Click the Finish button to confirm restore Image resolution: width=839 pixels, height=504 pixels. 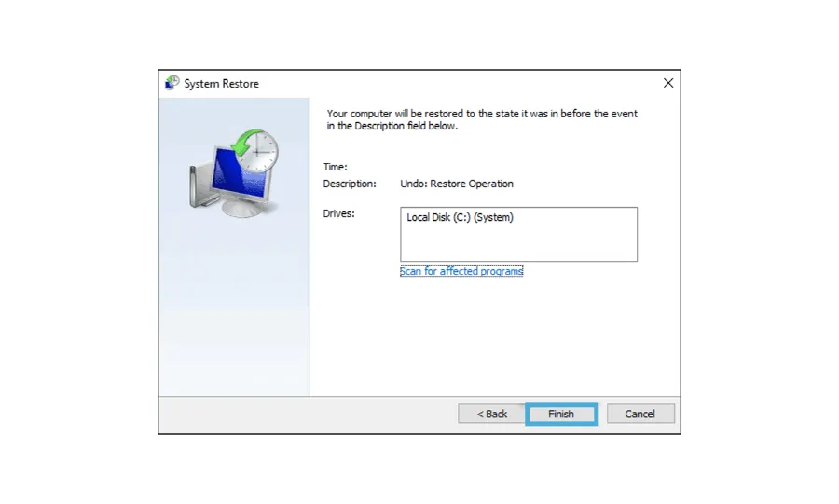pyautogui.click(x=561, y=415)
